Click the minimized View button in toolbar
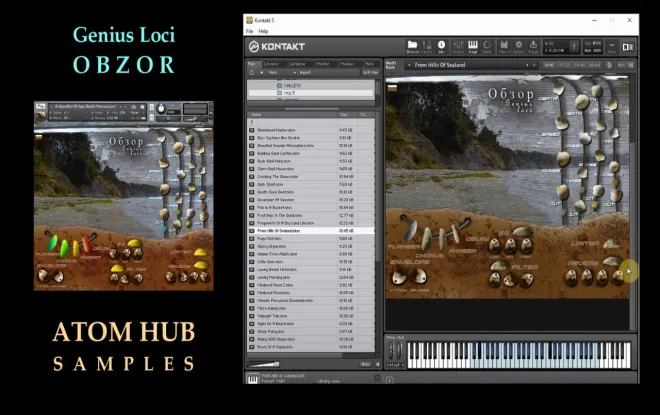Image resolution: width=660 pixels, height=415 pixels. click(612, 47)
